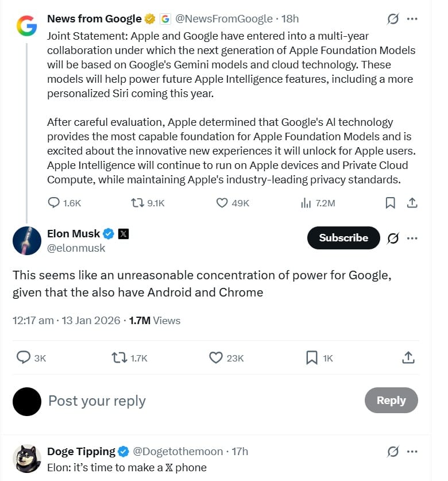Open the 1.7M Views link

[153, 321]
